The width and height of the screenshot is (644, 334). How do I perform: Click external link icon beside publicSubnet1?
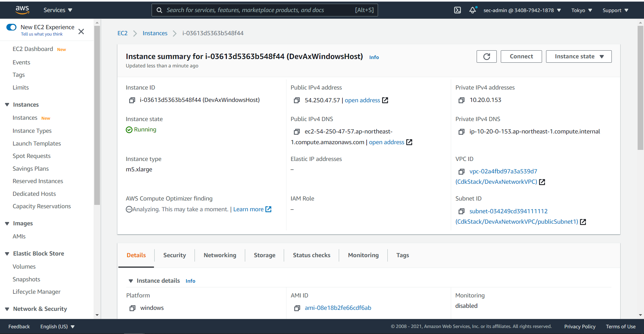pyautogui.click(x=583, y=222)
